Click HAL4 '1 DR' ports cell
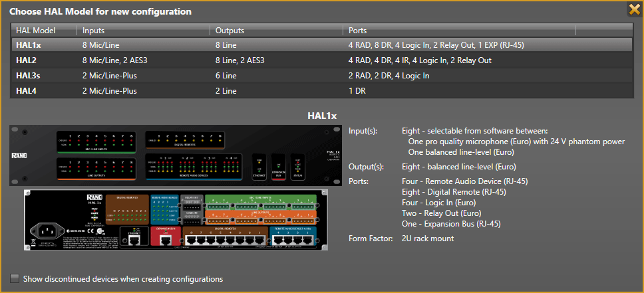This screenshot has height=293, width=644. [357, 90]
